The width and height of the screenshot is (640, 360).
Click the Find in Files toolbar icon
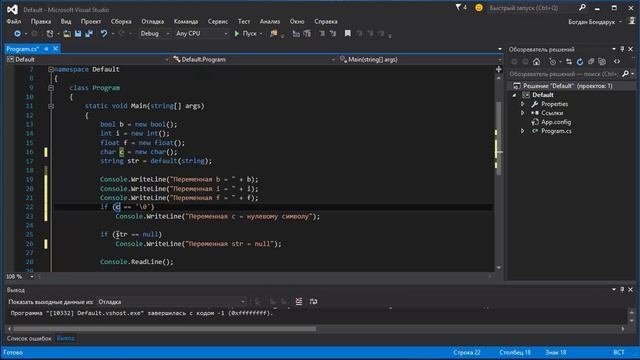click(274, 33)
